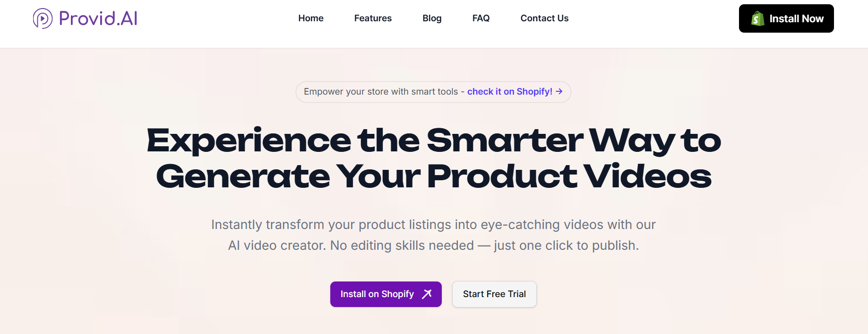Viewport: 868px width, 334px height.
Task: Open the Home navigation item
Action: [310, 18]
